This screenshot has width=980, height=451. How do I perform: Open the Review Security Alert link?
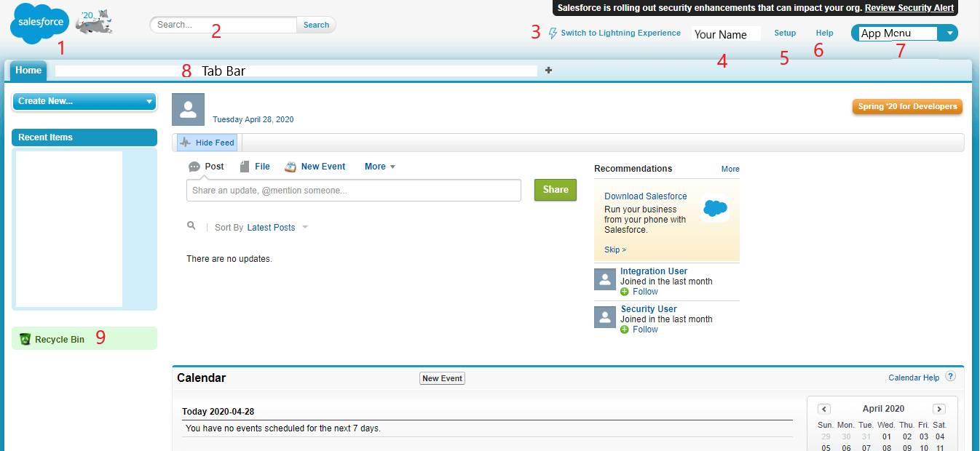coord(909,8)
